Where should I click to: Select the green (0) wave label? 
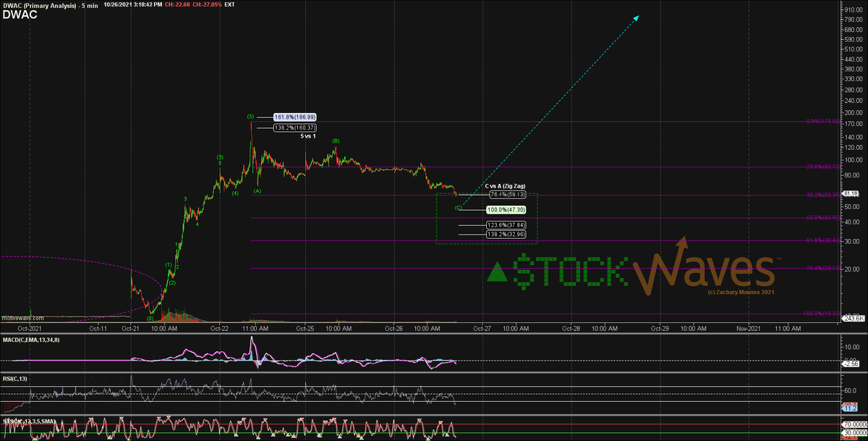150,318
